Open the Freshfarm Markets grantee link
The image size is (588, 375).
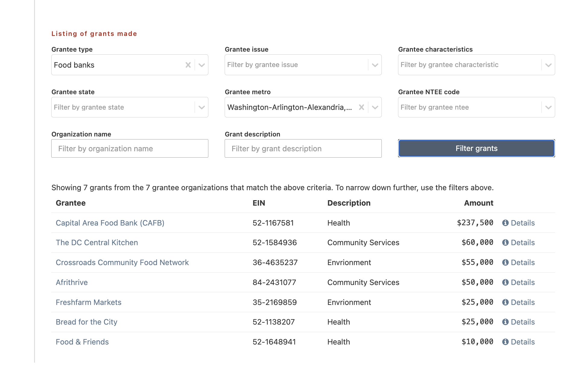pyautogui.click(x=89, y=302)
